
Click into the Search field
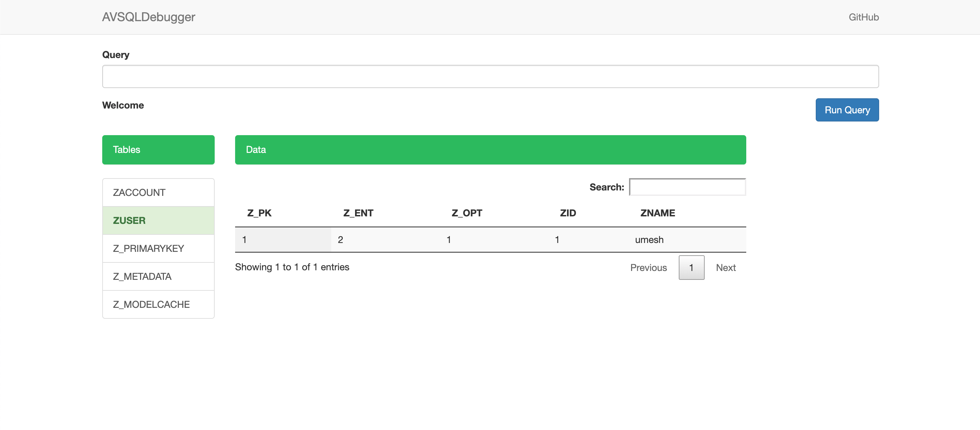pyautogui.click(x=687, y=187)
